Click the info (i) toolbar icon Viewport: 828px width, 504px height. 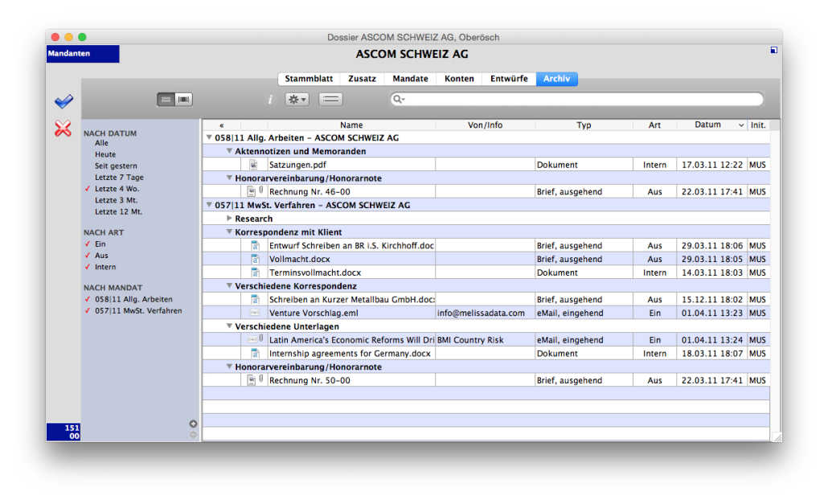click(x=270, y=99)
